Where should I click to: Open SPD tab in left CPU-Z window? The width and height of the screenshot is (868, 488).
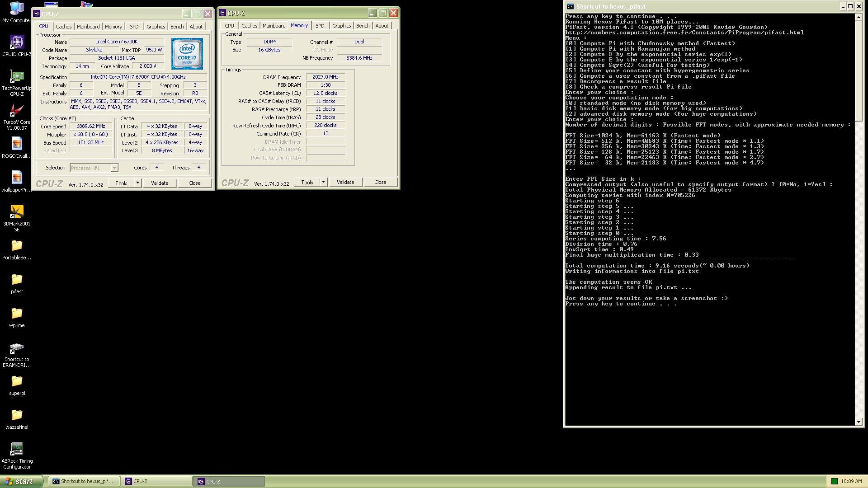click(x=134, y=27)
